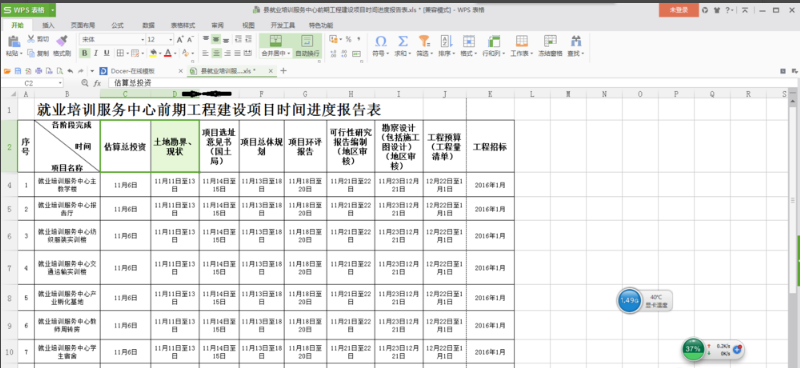This screenshot has height=368, width=800.
Task: Switch to the 审阅 (Review) tab
Action: tap(217, 25)
